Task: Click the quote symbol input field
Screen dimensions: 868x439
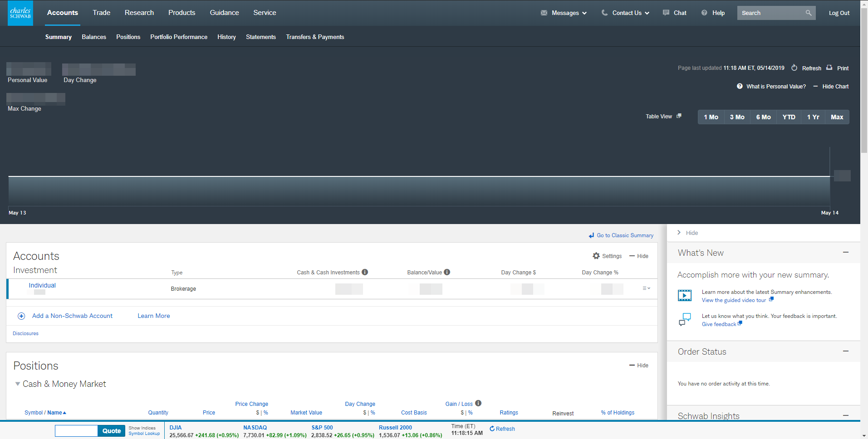Action: point(76,431)
